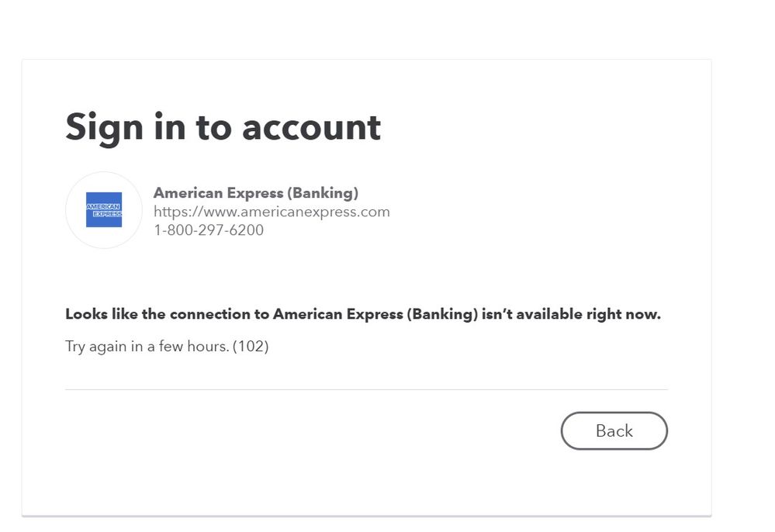Click the American Express logo icon

click(x=104, y=210)
